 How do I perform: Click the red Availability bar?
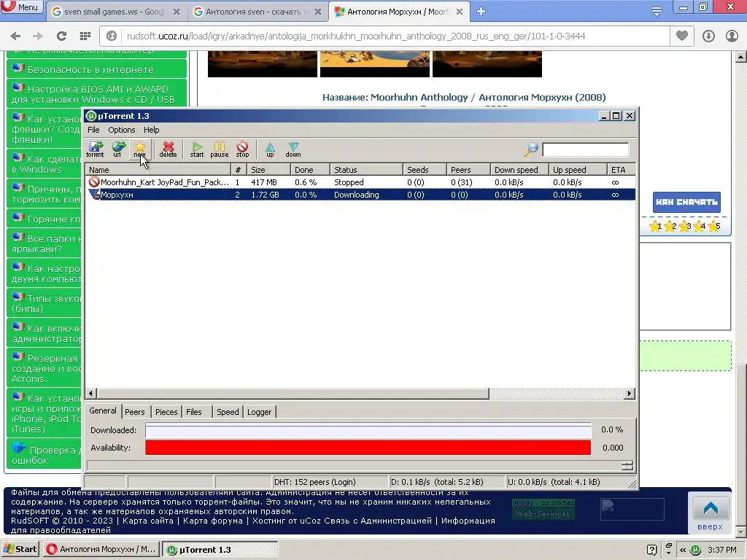click(368, 448)
